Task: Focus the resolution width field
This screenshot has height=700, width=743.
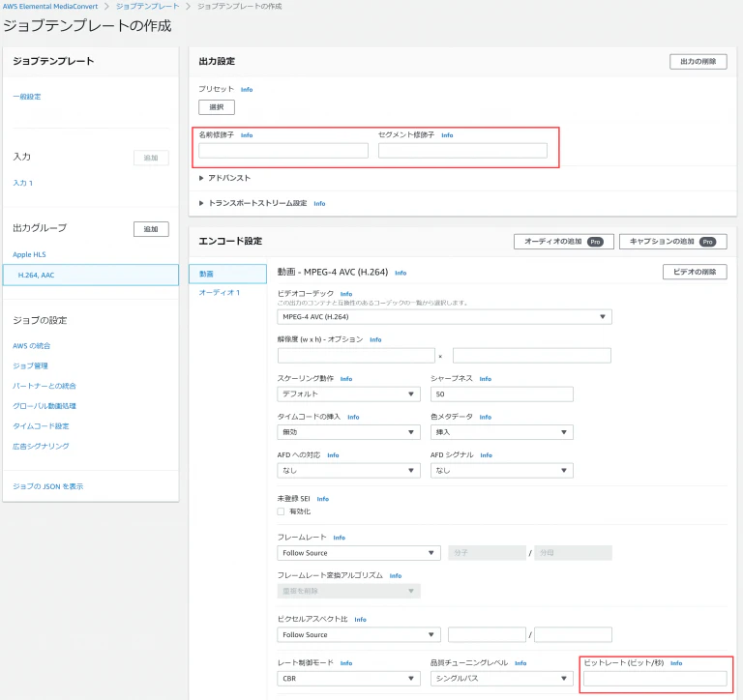Action: [x=356, y=356]
